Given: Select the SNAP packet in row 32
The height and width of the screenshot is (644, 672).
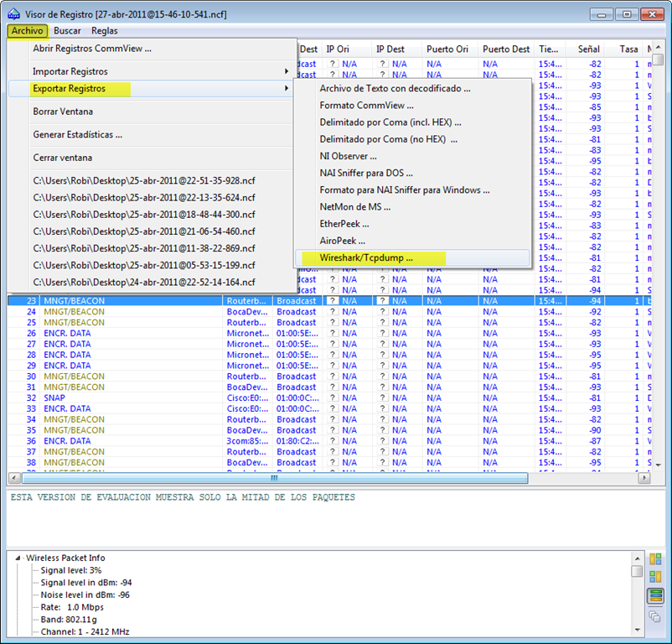Looking at the screenshot, I should [54, 398].
